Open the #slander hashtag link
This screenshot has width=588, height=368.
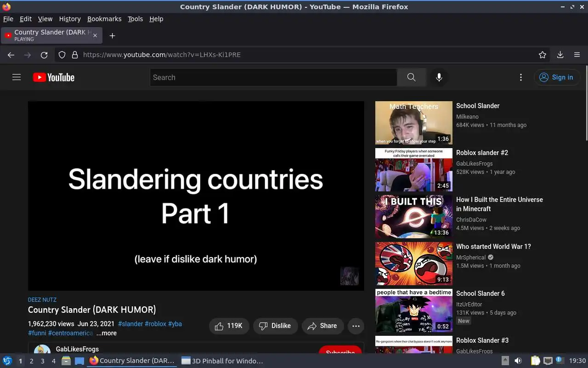pos(130,324)
